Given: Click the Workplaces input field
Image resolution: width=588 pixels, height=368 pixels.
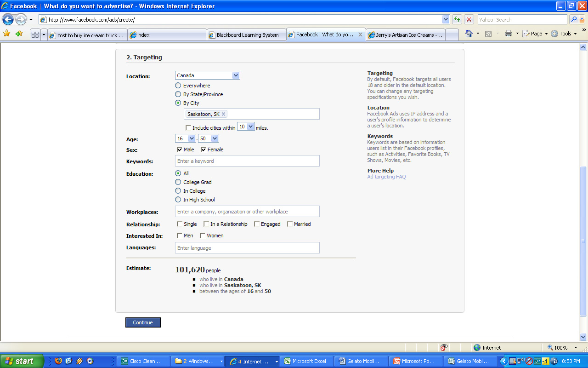Looking at the screenshot, I should click(247, 212).
